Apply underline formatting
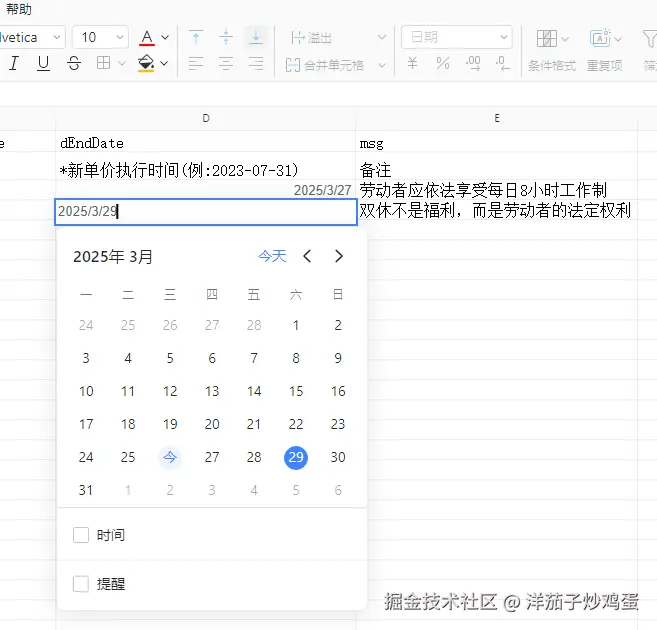Screen dimensions: 657x630 tap(43, 63)
